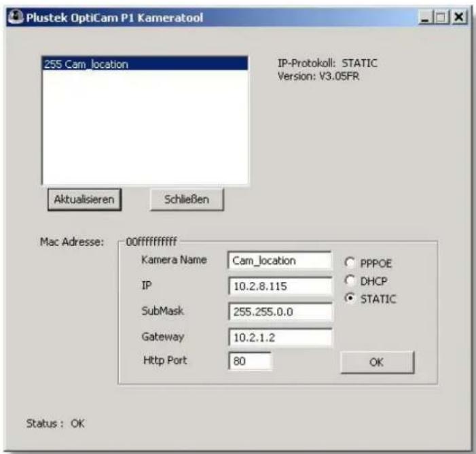Click the 'Status : OK' text

pos(55,423)
